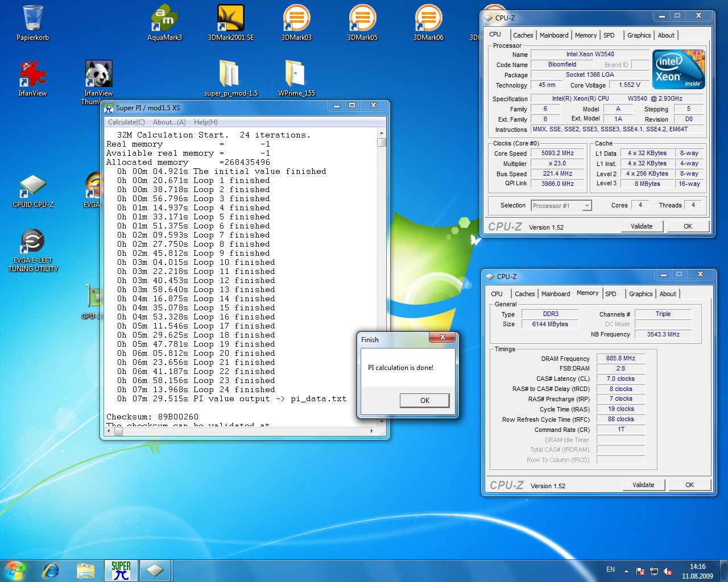Launch the EVGA E-LEET Tuning Utility shortcut

tap(33, 250)
